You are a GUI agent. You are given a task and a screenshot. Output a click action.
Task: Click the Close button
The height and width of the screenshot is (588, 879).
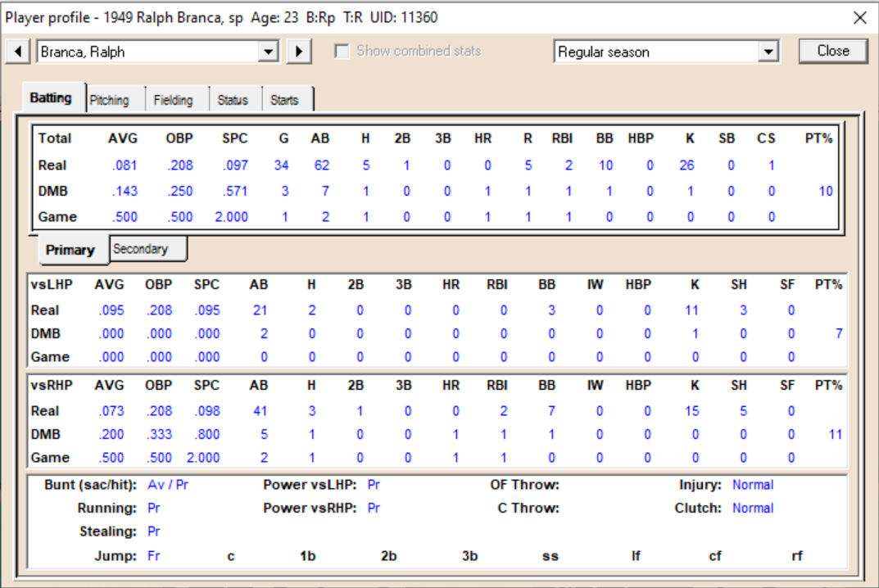click(x=833, y=51)
